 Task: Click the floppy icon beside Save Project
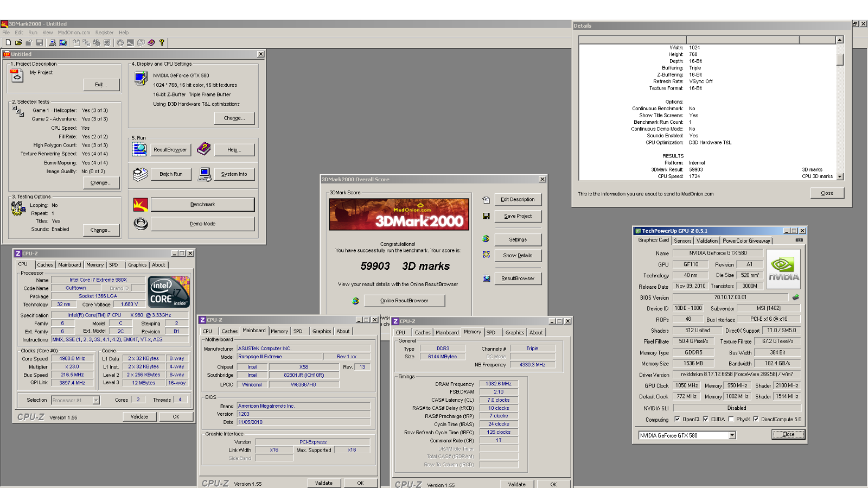[x=486, y=216]
